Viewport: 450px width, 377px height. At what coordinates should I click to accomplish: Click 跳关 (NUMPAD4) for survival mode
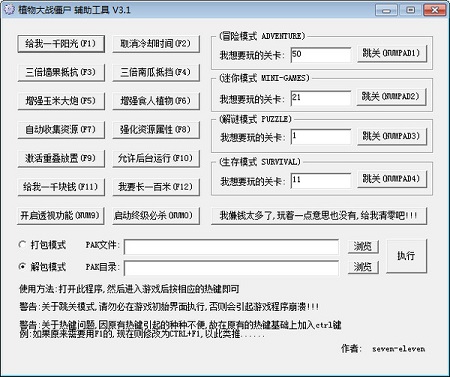392,179
